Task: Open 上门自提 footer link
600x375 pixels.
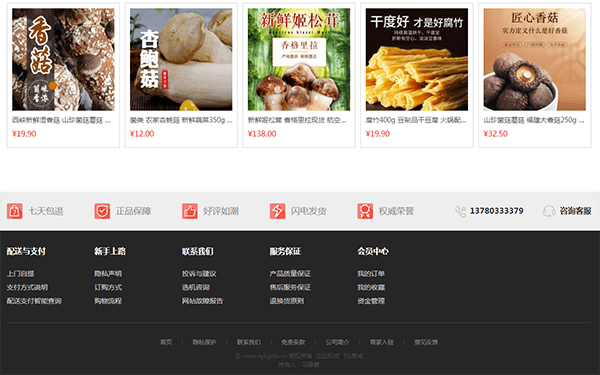Action: (20, 274)
